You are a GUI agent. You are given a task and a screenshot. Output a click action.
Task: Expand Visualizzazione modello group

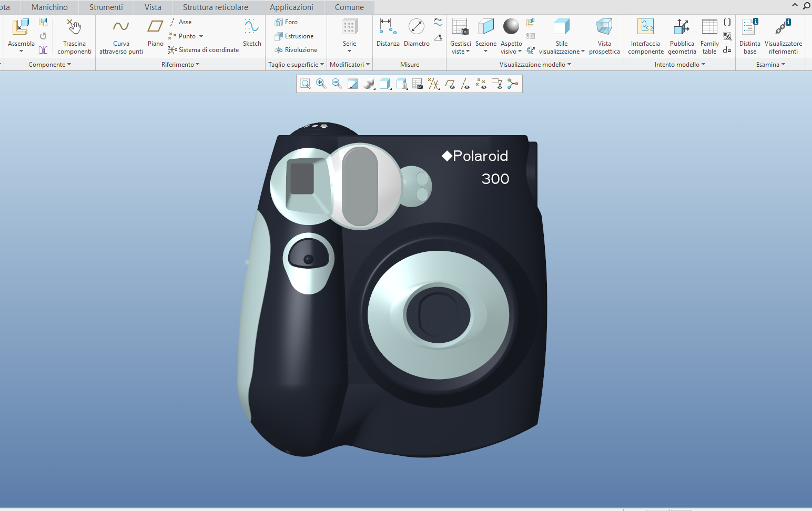(535, 65)
